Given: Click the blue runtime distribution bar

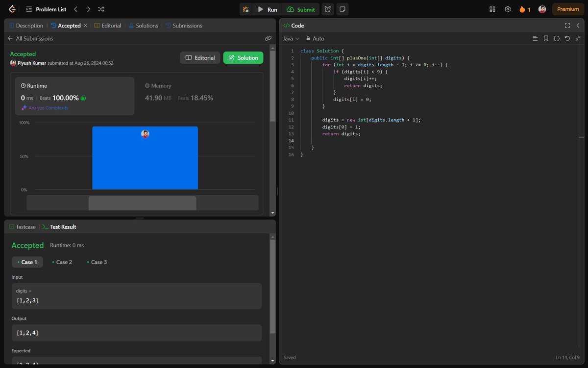Looking at the screenshot, I should click(x=145, y=158).
